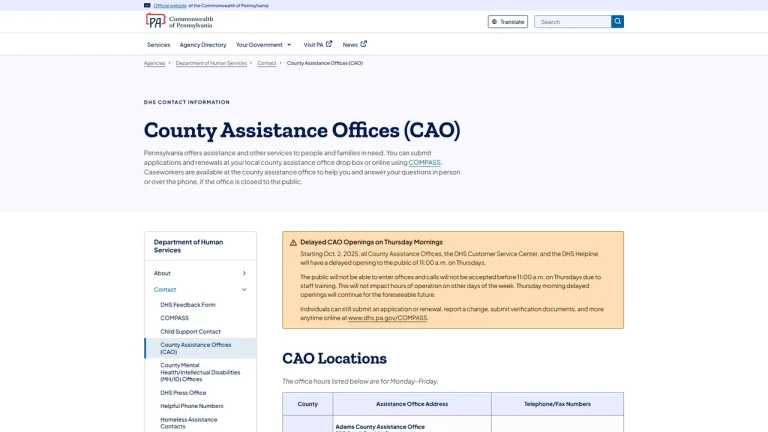Collapse the Contact sidebar chevron

(244, 289)
